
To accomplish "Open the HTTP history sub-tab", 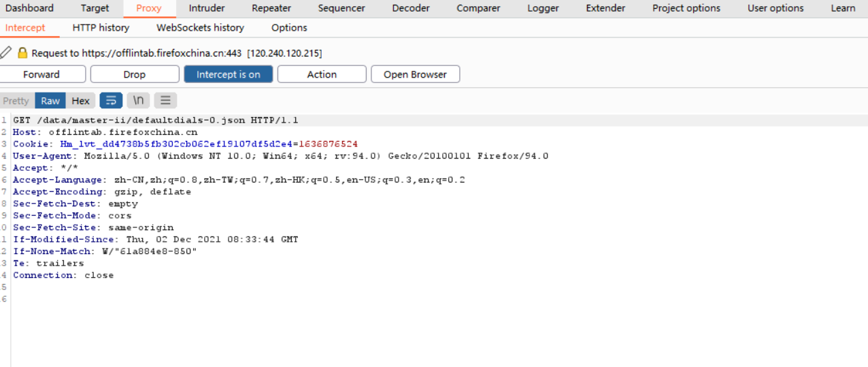I will [101, 28].
